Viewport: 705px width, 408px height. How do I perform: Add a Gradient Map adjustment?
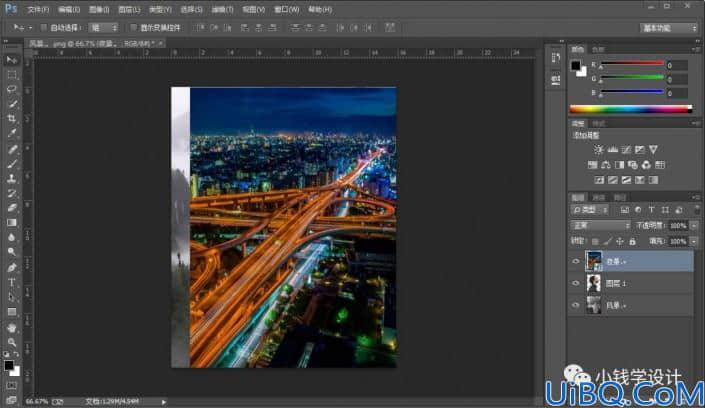(x=653, y=180)
